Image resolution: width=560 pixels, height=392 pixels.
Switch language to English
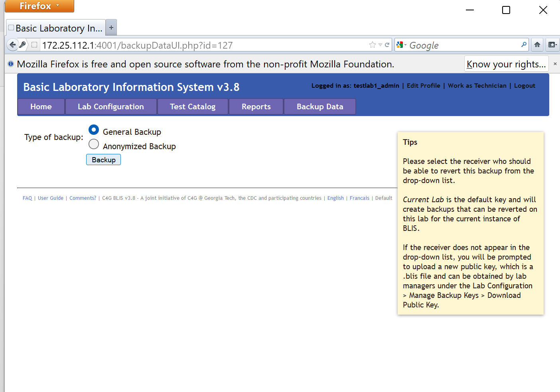(x=335, y=198)
